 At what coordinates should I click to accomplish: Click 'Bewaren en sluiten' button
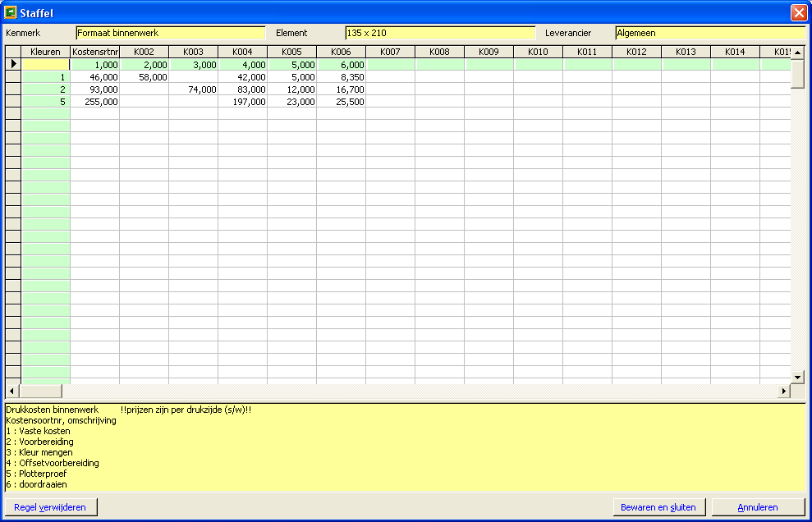point(658,507)
